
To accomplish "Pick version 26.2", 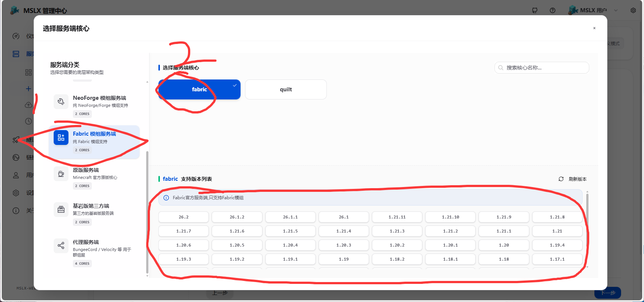I will [x=184, y=217].
